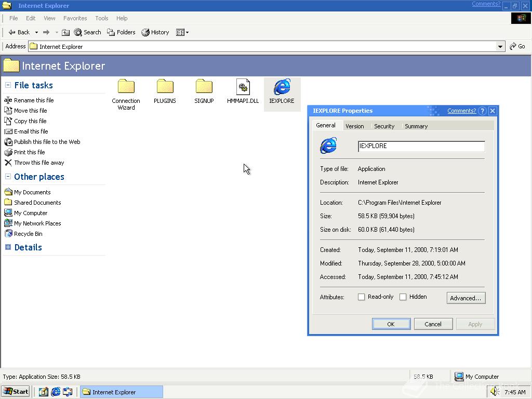Click Comments? link in Properties title bar
Viewport: 532px width, 399px height.
tap(461, 111)
